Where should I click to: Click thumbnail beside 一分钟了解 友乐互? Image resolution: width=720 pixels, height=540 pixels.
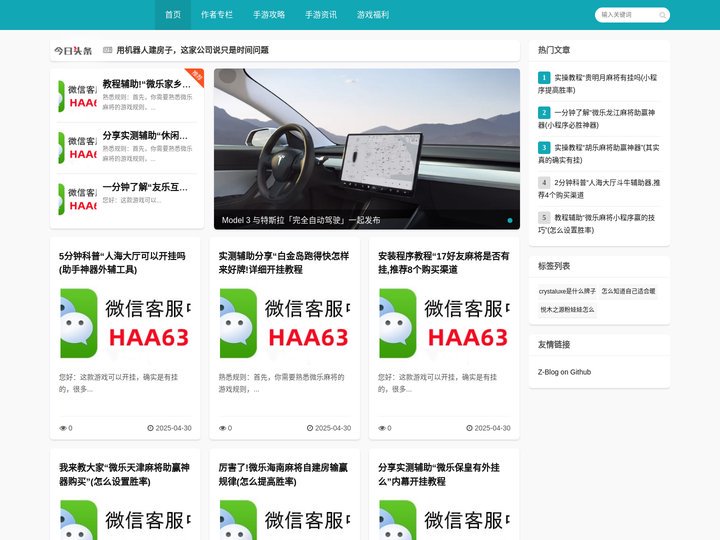point(77,199)
